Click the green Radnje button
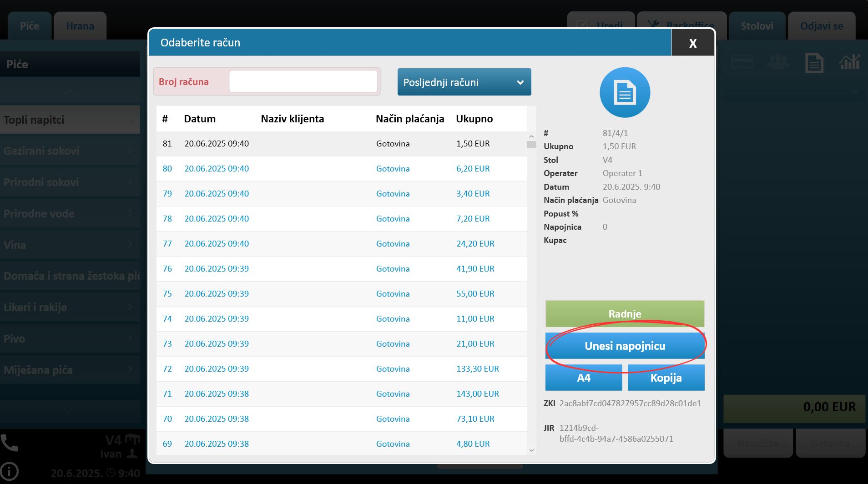This screenshot has width=868, height=484. [x=625, y=313]
